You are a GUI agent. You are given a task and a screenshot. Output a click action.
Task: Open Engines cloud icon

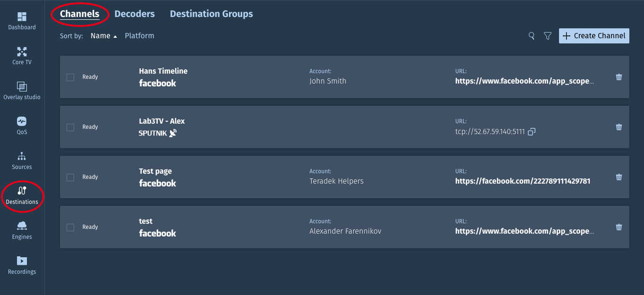tap(22, 227)
